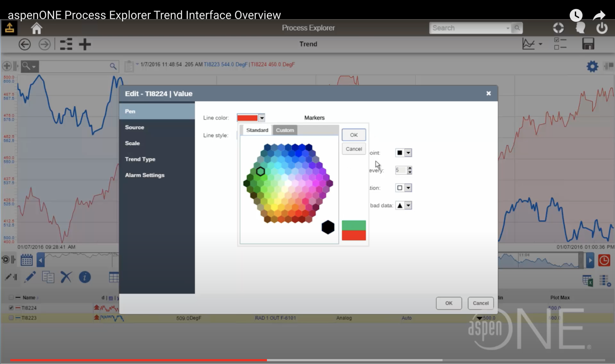Click the blue info icon in legend toolbar
615x364 pixels.
(x=84, y=278)
